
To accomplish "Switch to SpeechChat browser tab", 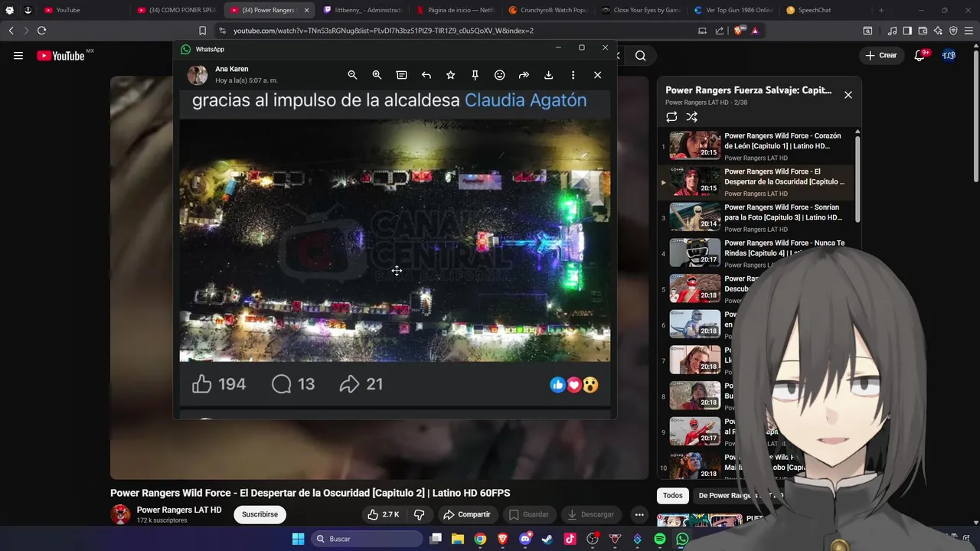I will pos(827,10).
